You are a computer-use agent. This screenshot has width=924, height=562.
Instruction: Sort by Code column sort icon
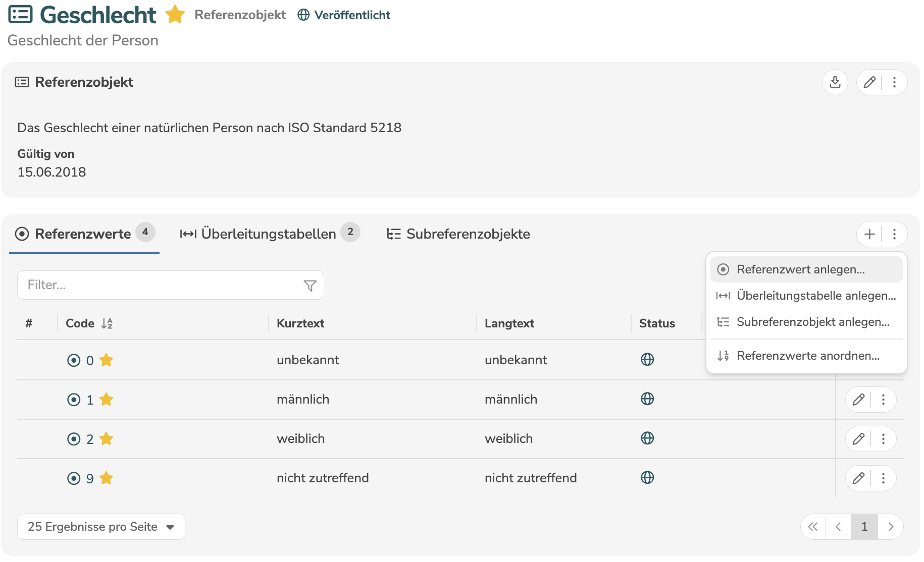[x=107, y=323]
